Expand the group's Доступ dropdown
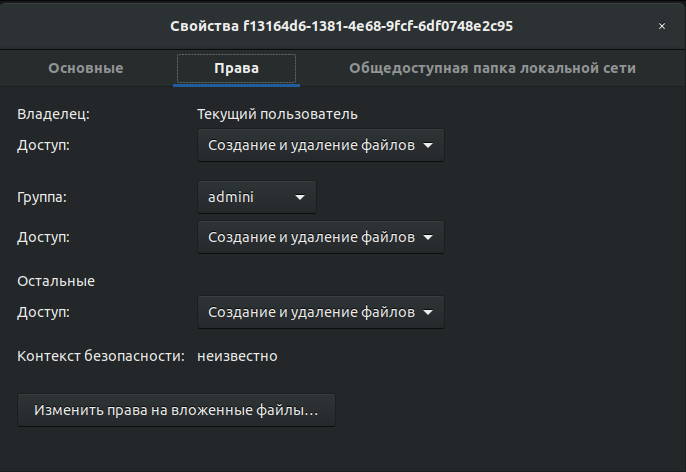 (x=320, y=237)
